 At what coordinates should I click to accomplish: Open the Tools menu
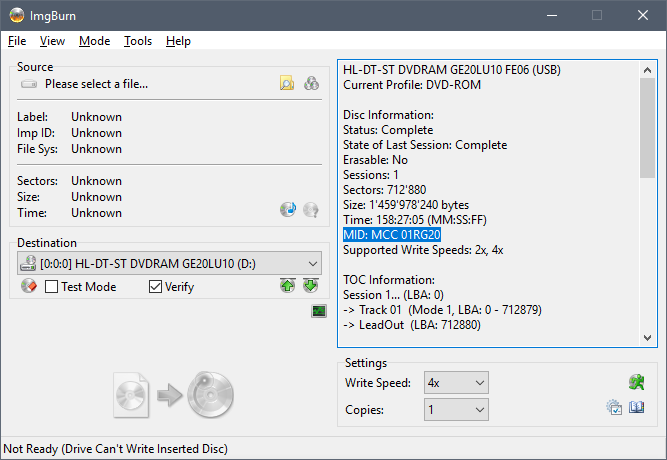tap(138, 41)
